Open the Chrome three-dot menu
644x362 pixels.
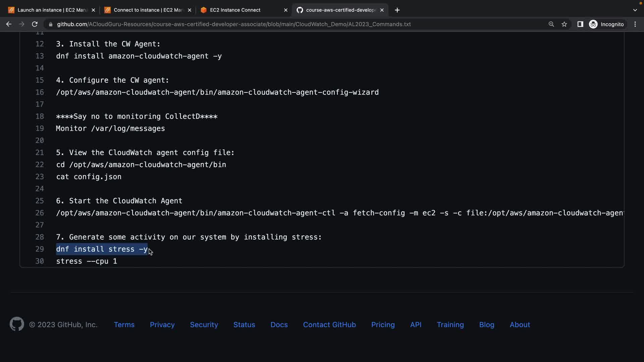coord(635,24)
